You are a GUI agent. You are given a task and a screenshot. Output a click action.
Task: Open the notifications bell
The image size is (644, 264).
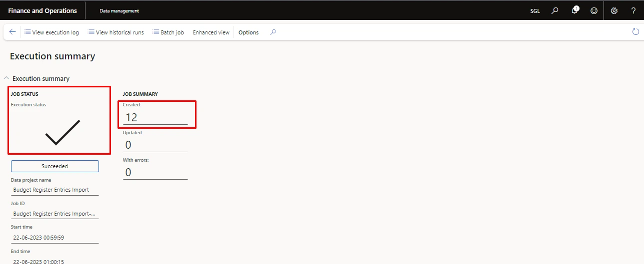[x=575, y=10]
